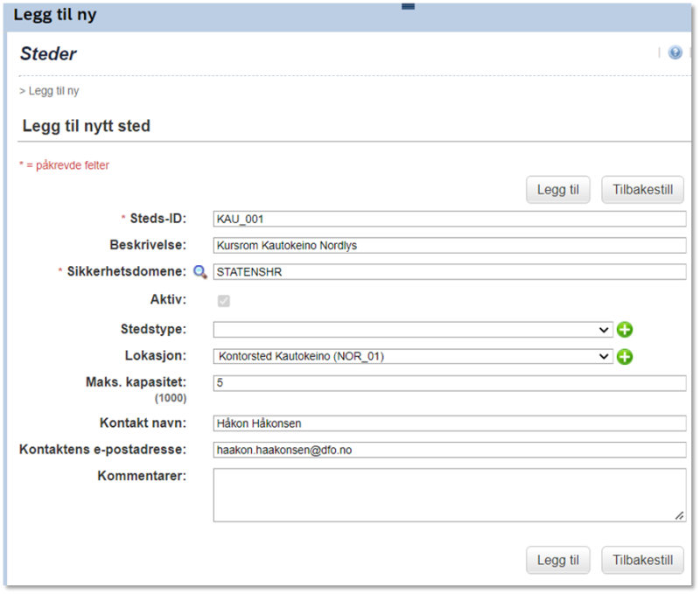
Task: Click the Sikkerhetsdomene field with STATENSHR
Action: [450, 272]
